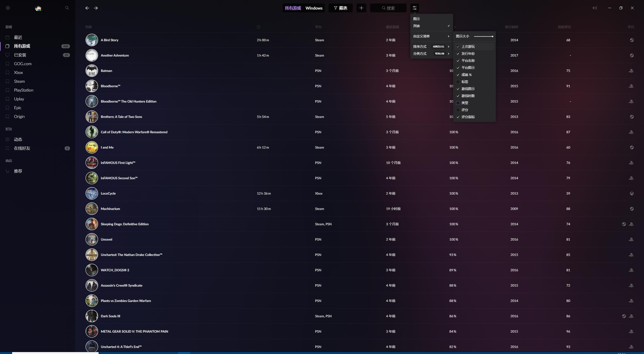Select the 图示 grid view option

[431, 19]
